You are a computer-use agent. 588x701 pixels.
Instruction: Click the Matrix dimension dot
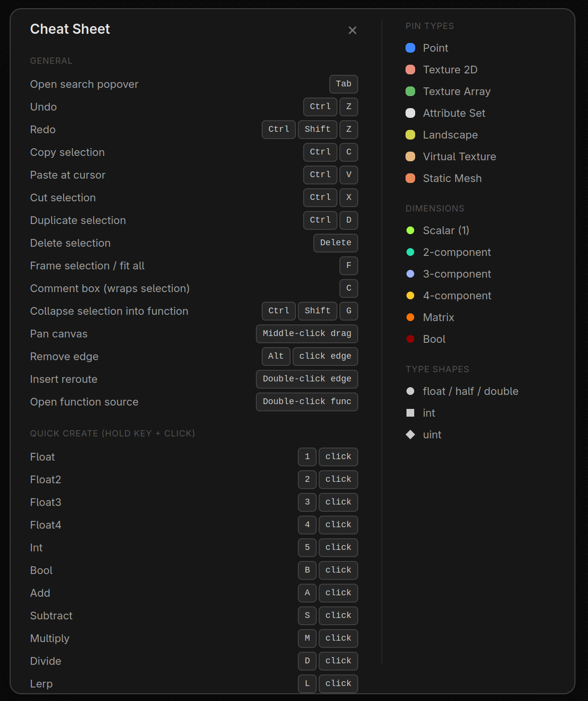point(410,317)
